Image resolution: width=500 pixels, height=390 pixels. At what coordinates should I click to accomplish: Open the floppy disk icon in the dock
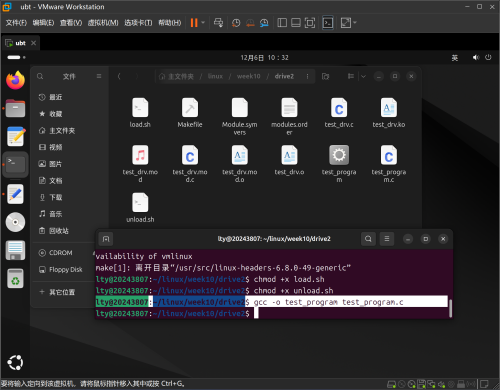15,250
